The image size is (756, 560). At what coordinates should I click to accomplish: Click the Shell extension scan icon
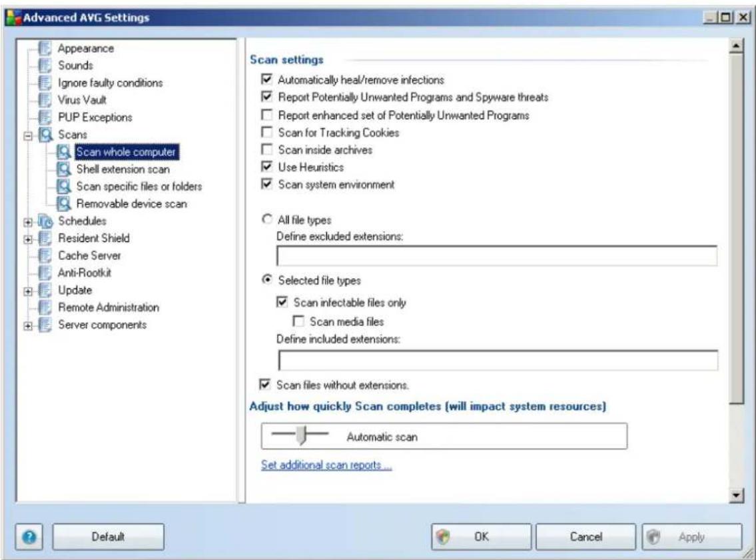[64, 169]
